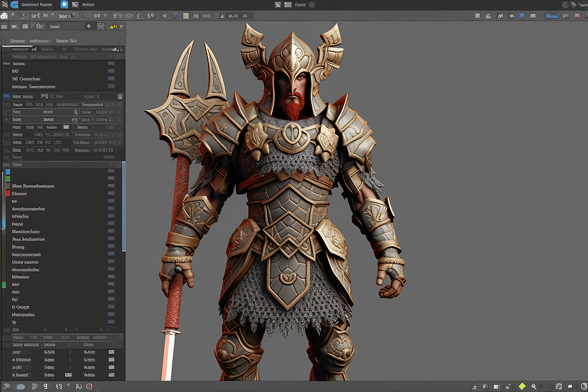
Task: Click the yellow icon in left panel toolbar
Action: [114, 26]
